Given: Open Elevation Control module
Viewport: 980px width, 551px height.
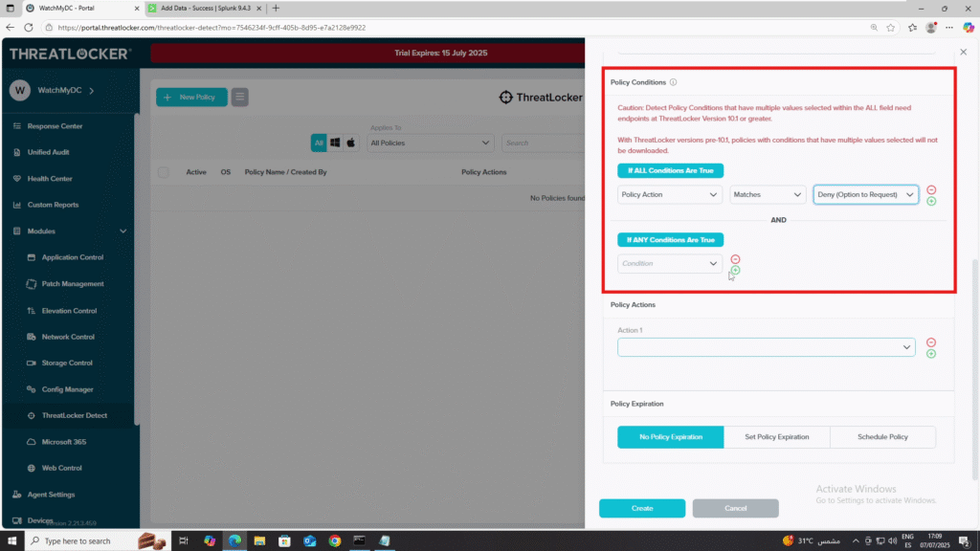Looking at the screenshot, I should (69, 311).
